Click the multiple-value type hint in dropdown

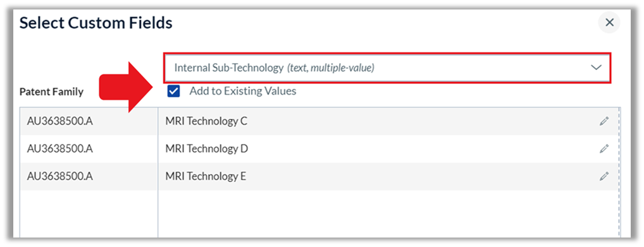tap(331, 68)
